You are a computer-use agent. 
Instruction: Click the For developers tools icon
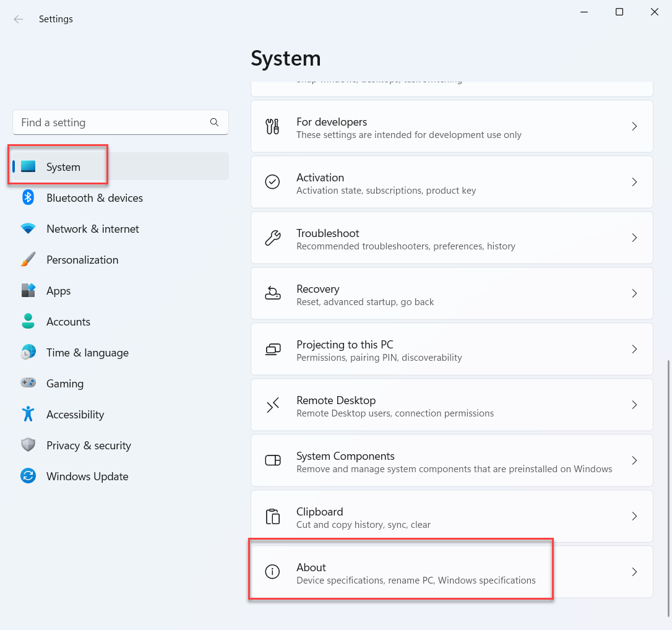[x=272, y=126]
